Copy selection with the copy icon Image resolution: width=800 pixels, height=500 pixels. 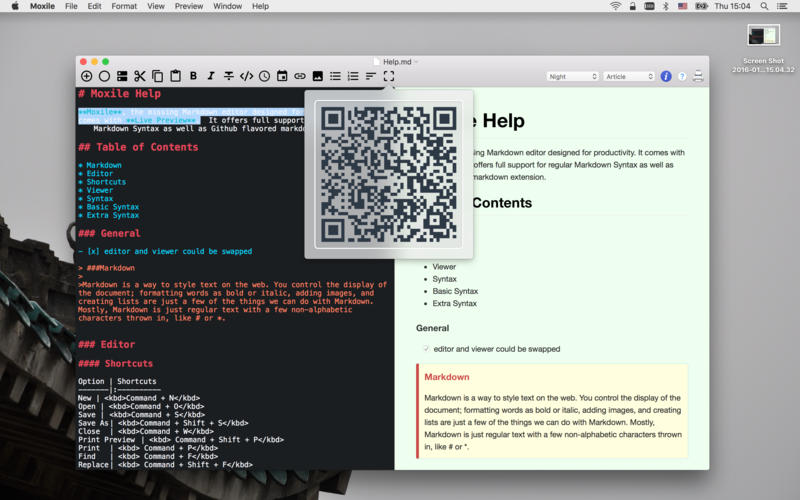click(x=158, y=76)
